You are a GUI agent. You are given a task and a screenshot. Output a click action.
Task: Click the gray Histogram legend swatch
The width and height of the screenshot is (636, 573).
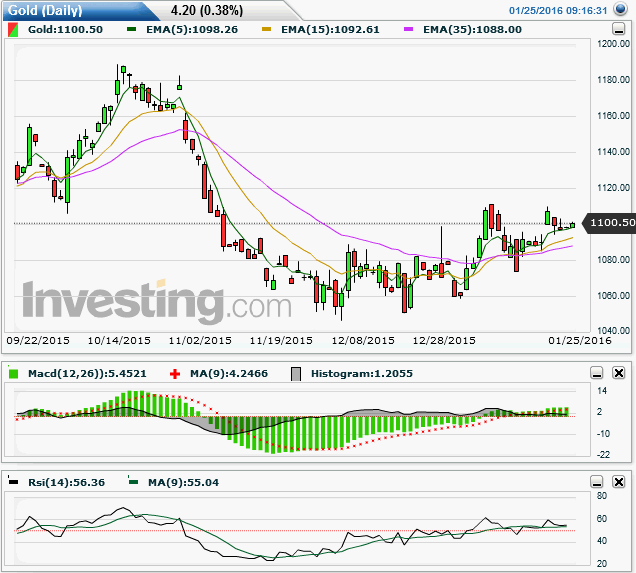pos(296,374)
